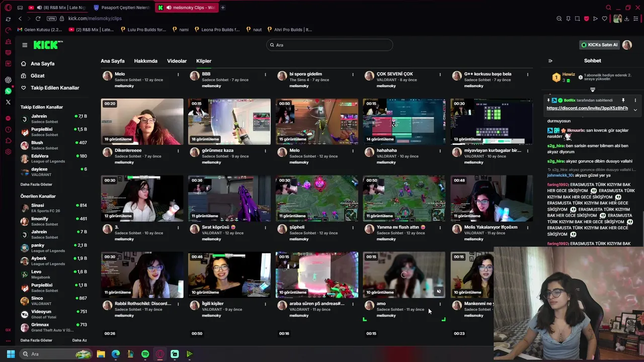Switch to Pasaport Çeşitleri browser tab

[x=121, y=8]
